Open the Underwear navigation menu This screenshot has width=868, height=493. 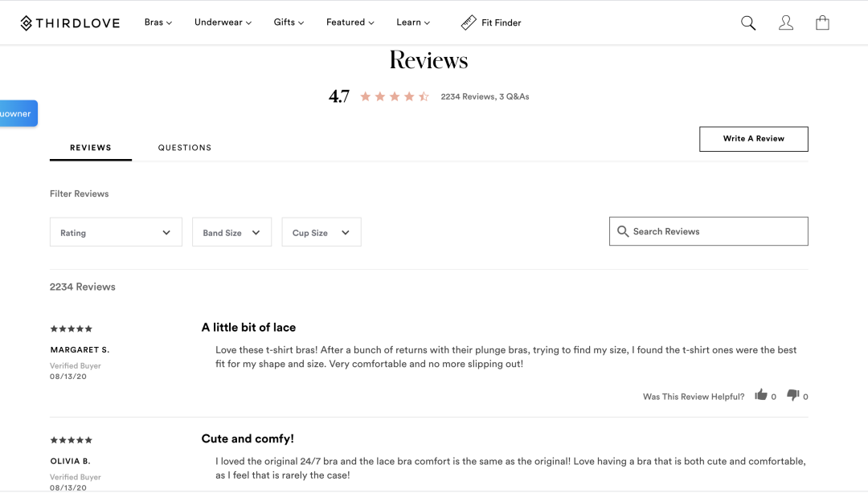pos(223,22)
